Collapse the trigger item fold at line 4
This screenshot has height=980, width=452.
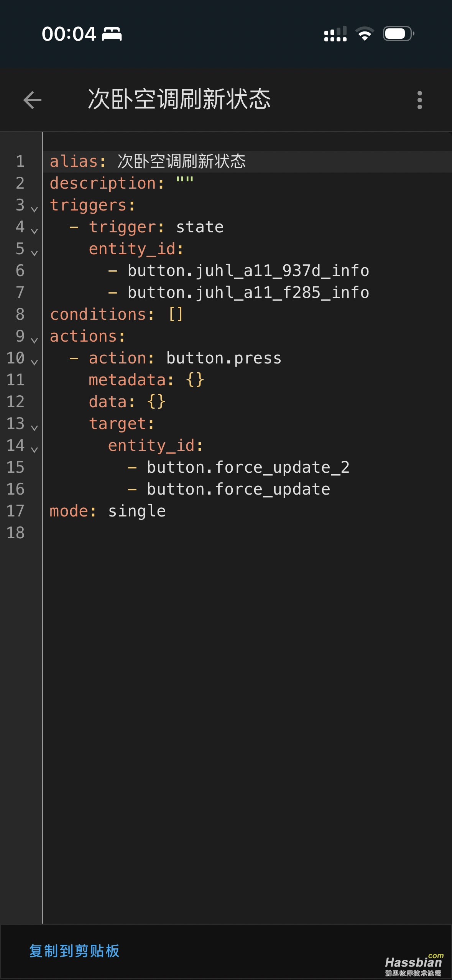coord(34,231)
